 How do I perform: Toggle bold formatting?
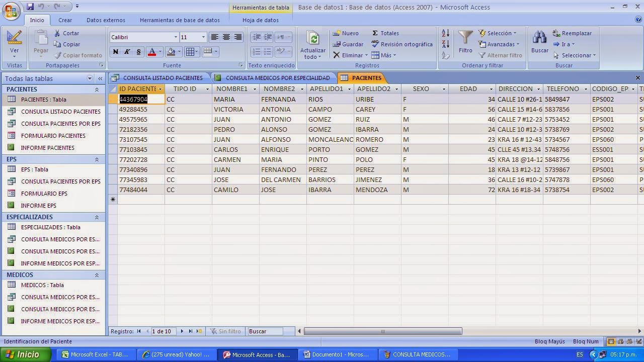(x=116, y=52)
